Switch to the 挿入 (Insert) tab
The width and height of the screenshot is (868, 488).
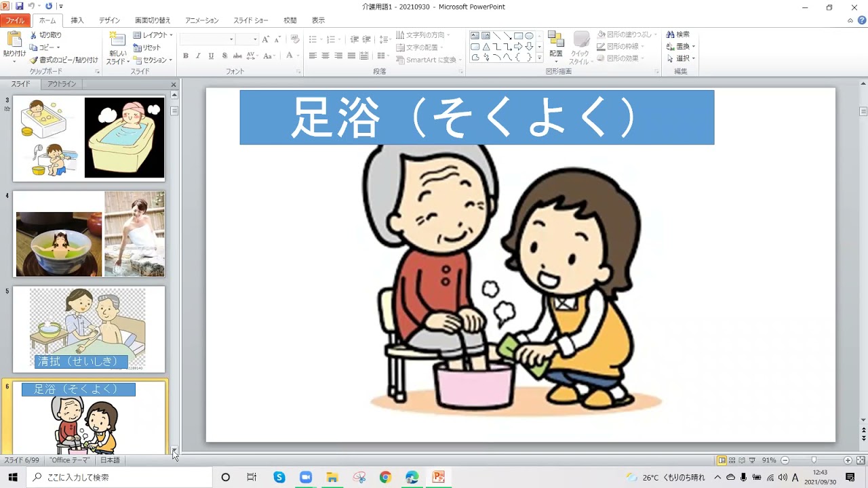click(77, 21)
